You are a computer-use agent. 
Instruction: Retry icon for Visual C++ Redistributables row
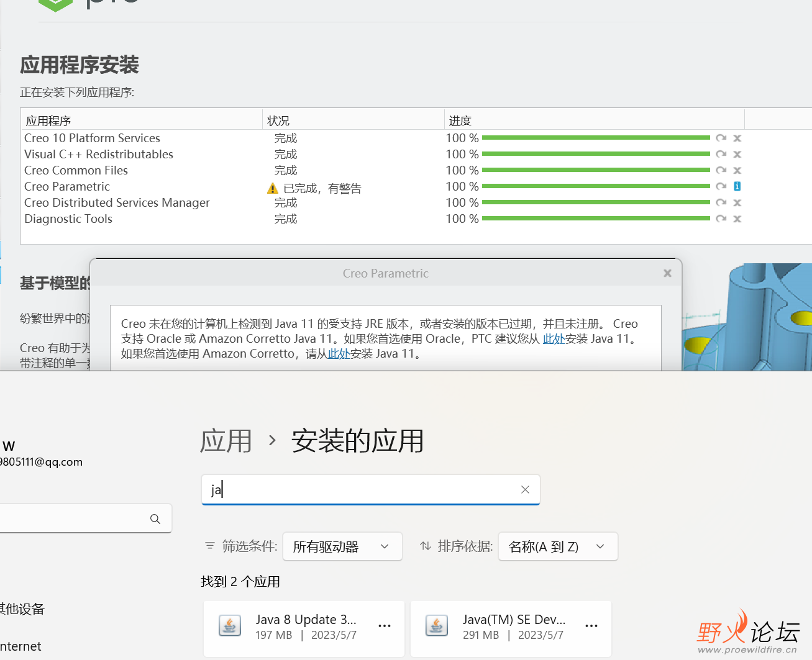721,154
